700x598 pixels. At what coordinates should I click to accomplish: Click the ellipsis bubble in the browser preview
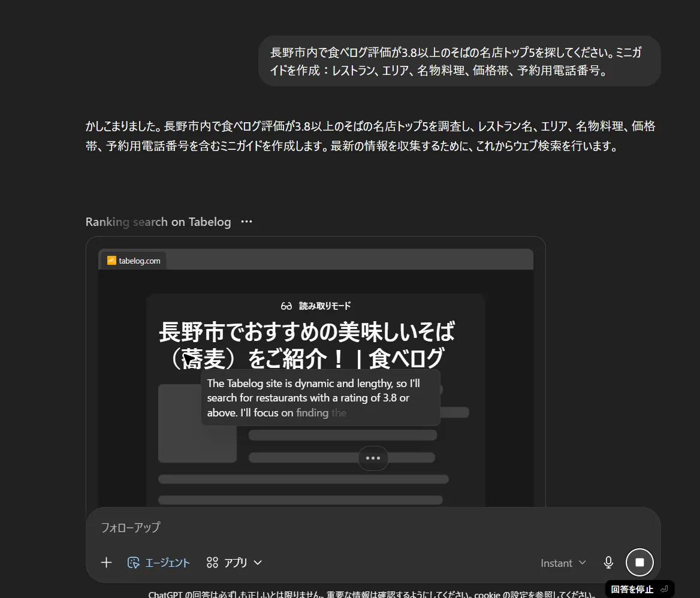(x=373, y=458)
